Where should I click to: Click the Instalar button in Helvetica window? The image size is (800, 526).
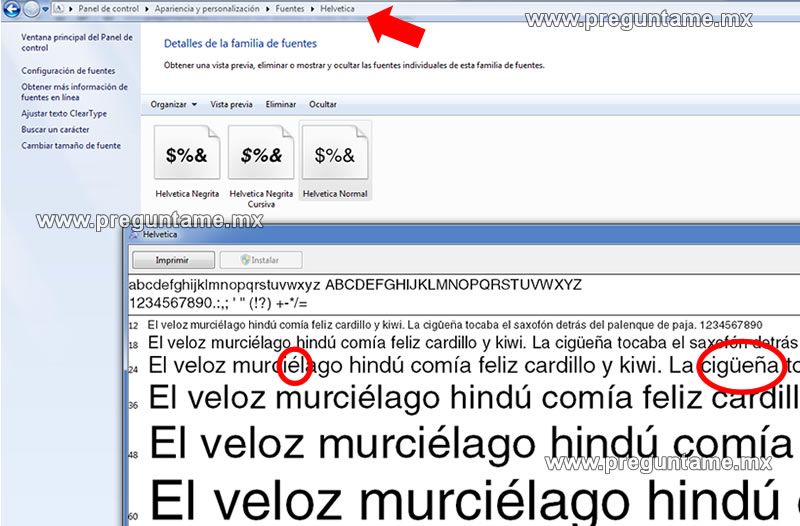coord(261,260)
